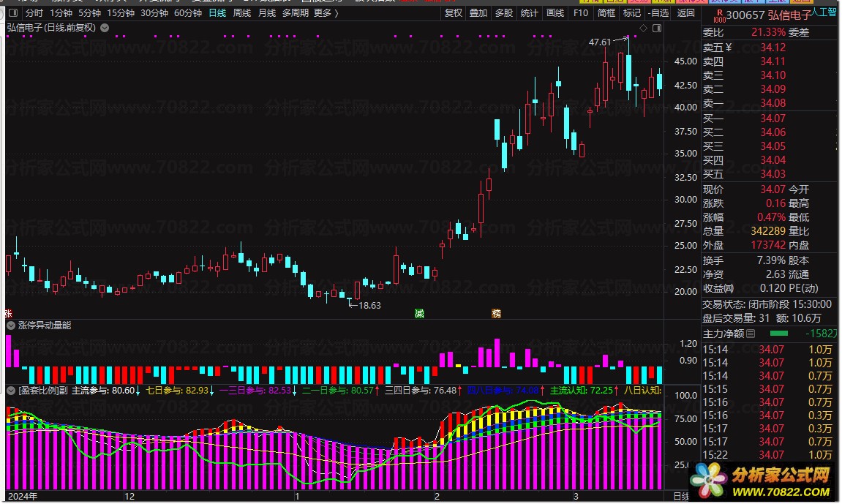This screenshot has height=504, width=842.
Task: Click the R1000 badge beside stock code 300657
Action: (719, 15)
